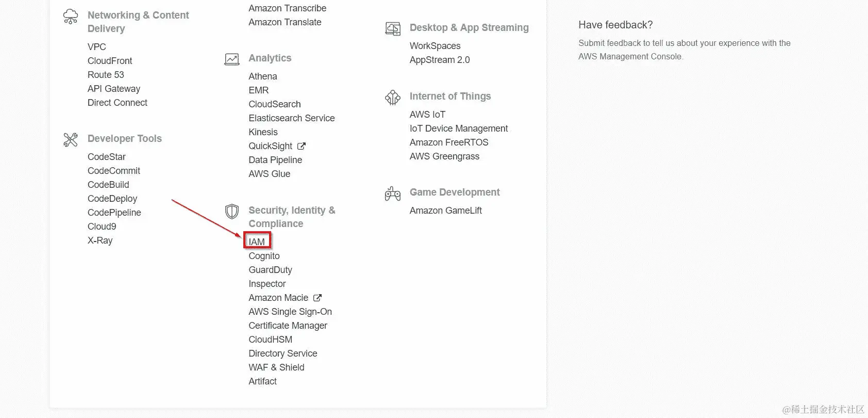The height and width of the screenshot is (418, 868).
Task: Click the Networking & Content Delivery cloud icon
Action: click(x=71, y=17)
